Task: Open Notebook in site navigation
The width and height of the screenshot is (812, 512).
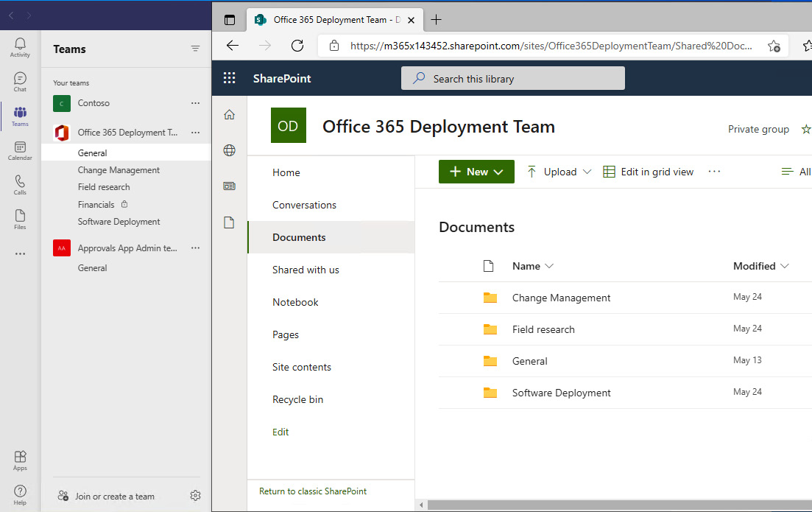Action: coord(295,302)
